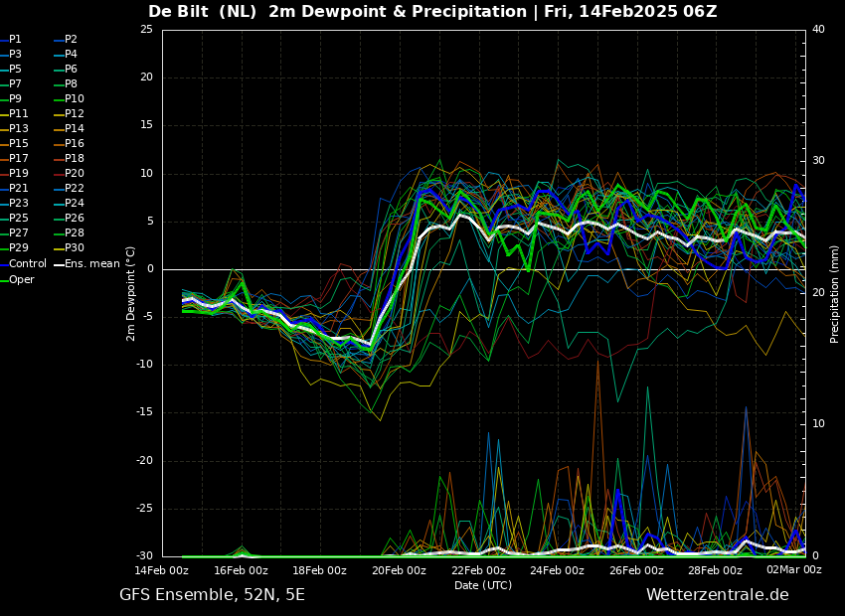
Task: Click the Wetterzentrale.de source text
Action: 718,595
